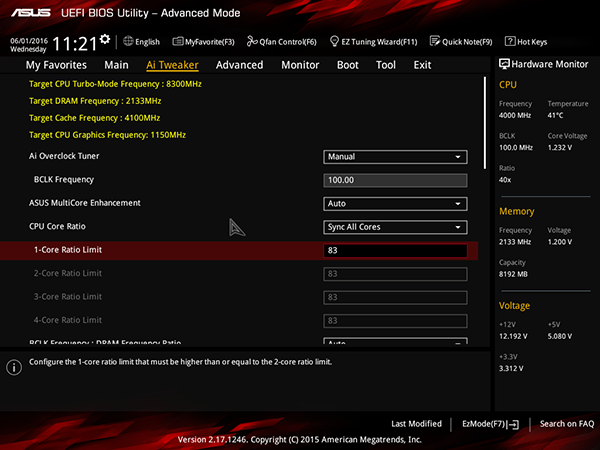Select the 1-Core Ratio Limit row label
Viewport: 600px width, 450px height.
pyautogui.click(x=68, y=250)
